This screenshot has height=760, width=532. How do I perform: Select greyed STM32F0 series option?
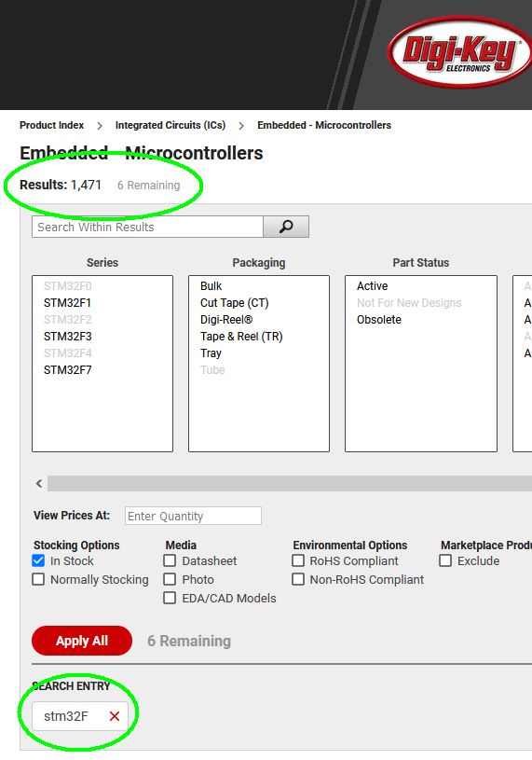pos(67,286)
